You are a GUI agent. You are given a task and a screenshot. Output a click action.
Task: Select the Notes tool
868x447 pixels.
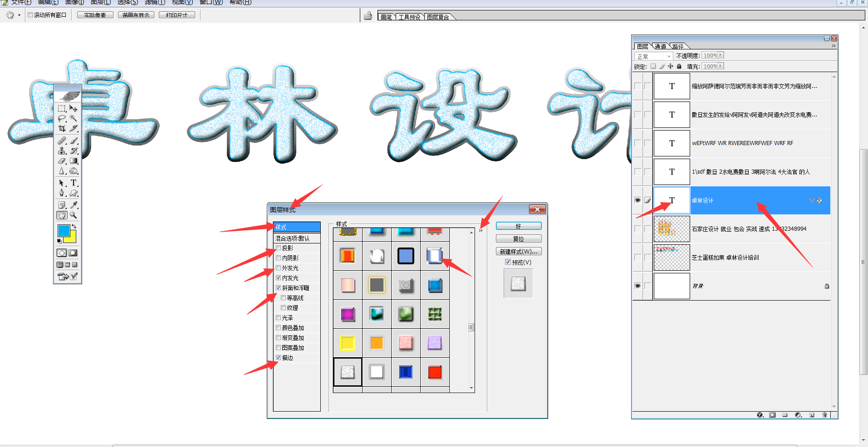[62, 205]
